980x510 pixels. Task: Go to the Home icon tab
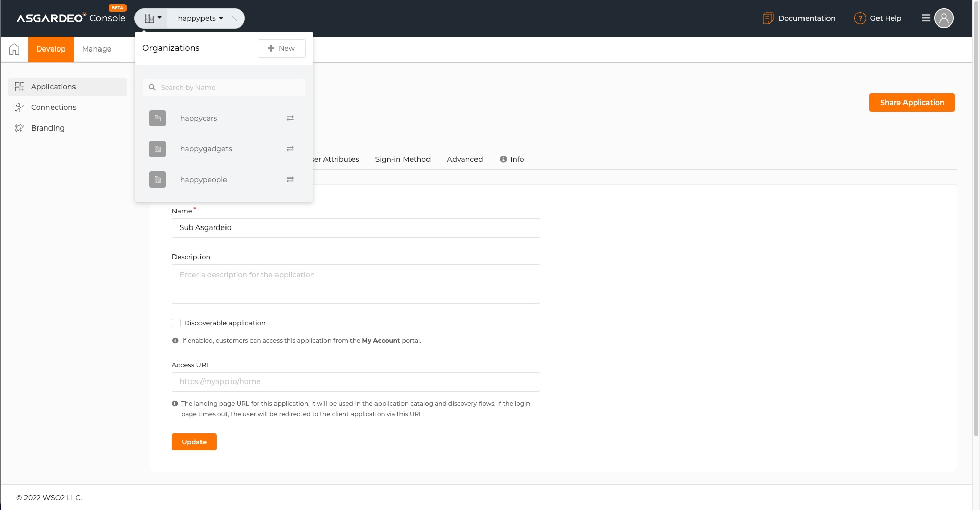pyautogui.click(x=14, y=49)
